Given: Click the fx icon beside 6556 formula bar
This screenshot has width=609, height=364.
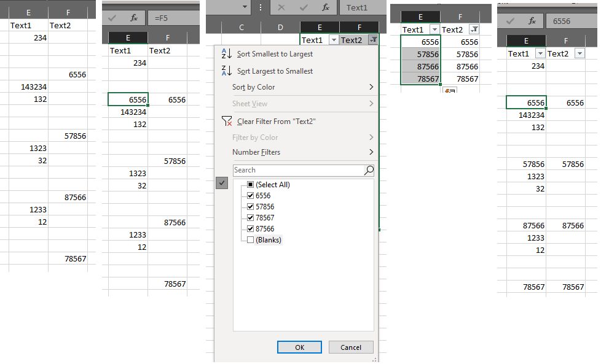Looking at the screenshot, I should (x=532, y=21).
